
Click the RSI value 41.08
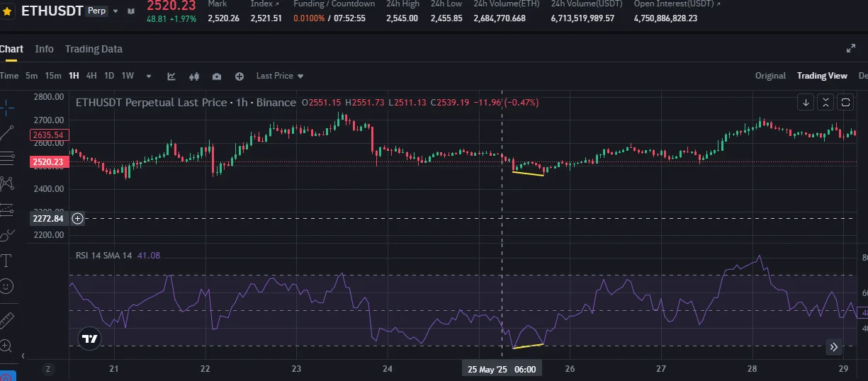148,255
